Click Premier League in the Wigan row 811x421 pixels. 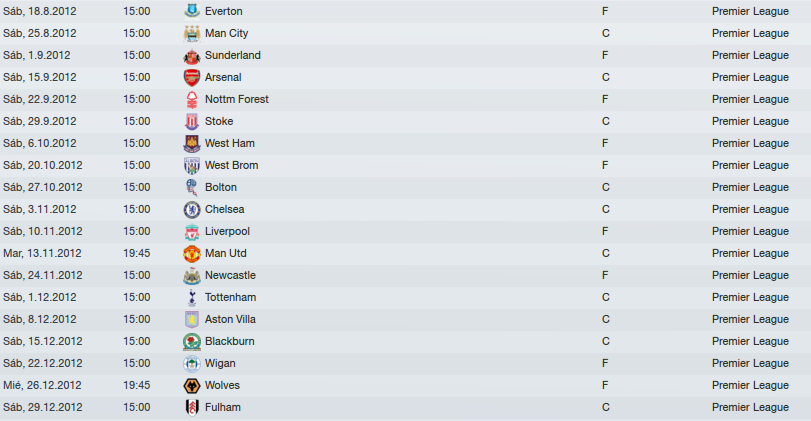click(750, 363)
